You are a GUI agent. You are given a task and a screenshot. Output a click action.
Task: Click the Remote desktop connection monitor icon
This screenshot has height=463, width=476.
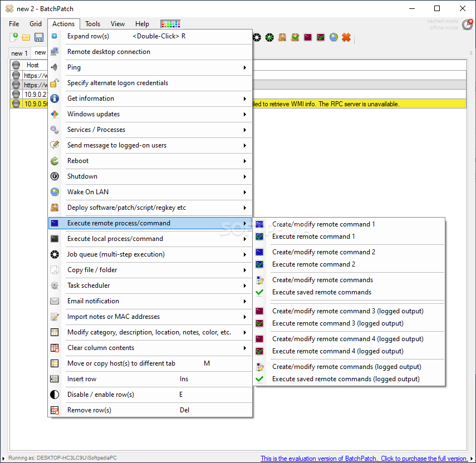point(55,52)
